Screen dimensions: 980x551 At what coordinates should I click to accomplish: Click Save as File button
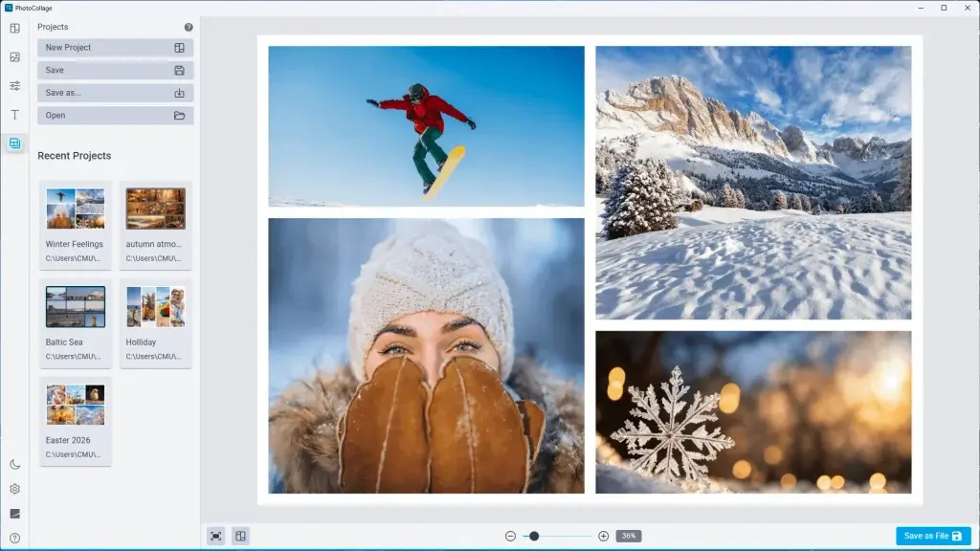932,536
